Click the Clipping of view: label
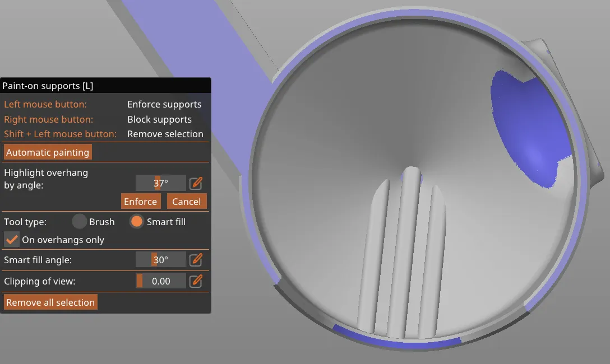 pyautogui.click(x=40, y=281)
